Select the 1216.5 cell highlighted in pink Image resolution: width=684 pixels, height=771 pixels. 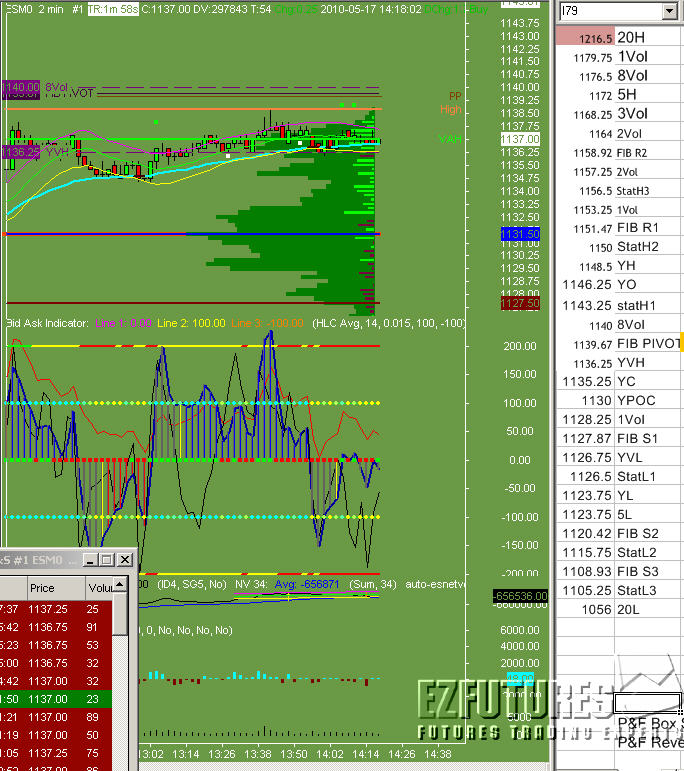pyautogui.click(x=585, y=37)
